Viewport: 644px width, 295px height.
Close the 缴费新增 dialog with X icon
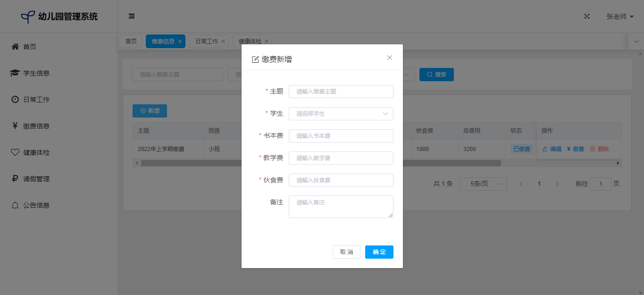click(390, 58)
